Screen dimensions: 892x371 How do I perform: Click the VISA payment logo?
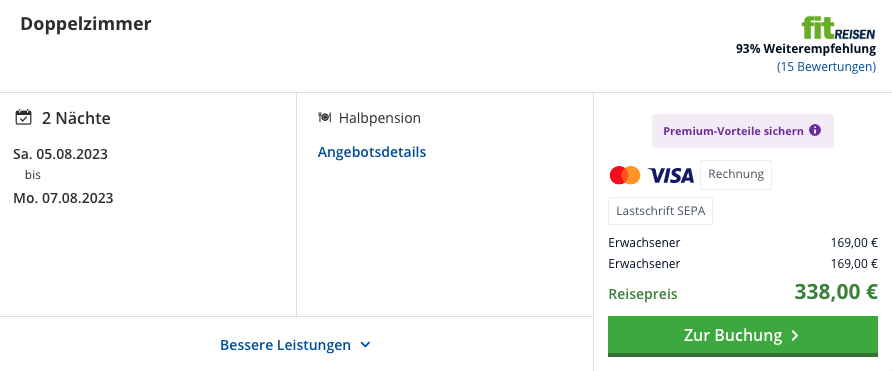(x=671, y=175)
